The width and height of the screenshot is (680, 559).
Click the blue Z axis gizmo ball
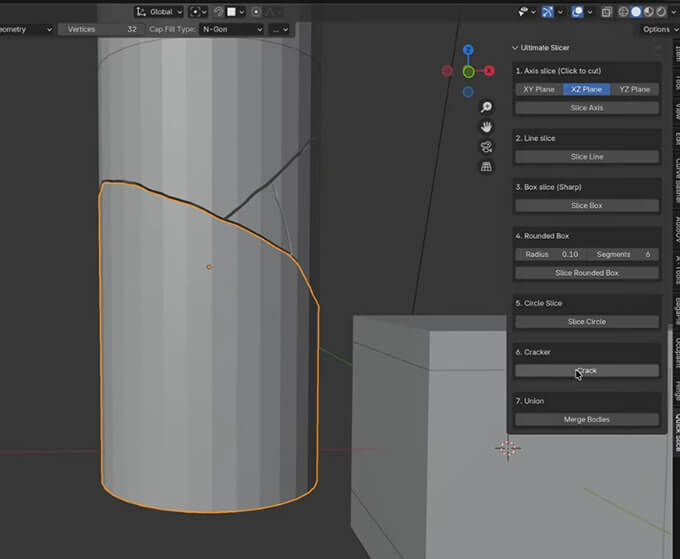pos(468,50)
